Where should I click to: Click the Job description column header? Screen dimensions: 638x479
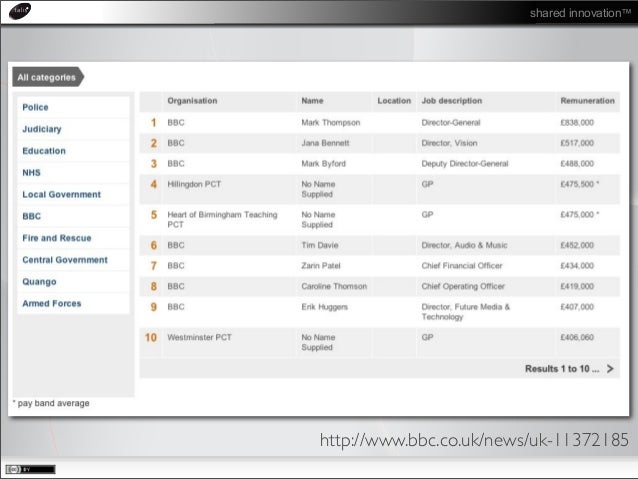[x=452, y=101]
